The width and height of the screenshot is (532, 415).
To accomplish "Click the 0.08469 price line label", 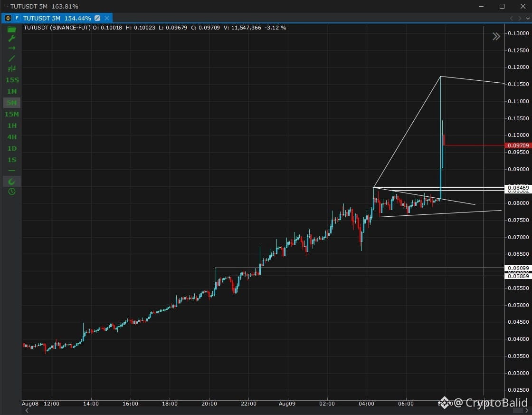I will pyautogui.click(x=518, y=187).
